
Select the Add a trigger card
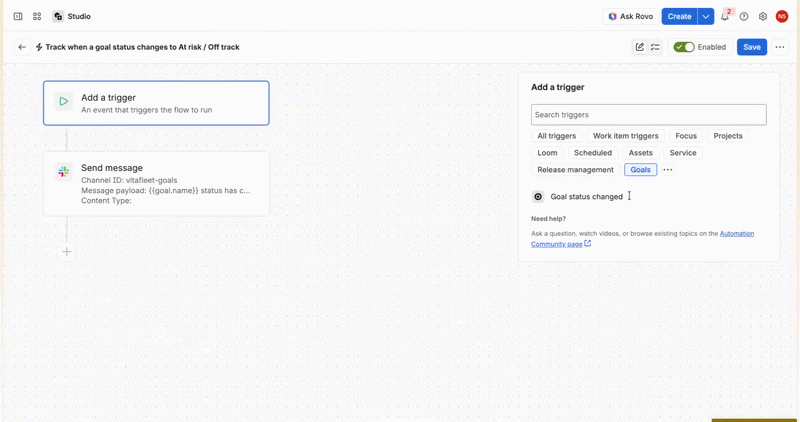[156, 103]
